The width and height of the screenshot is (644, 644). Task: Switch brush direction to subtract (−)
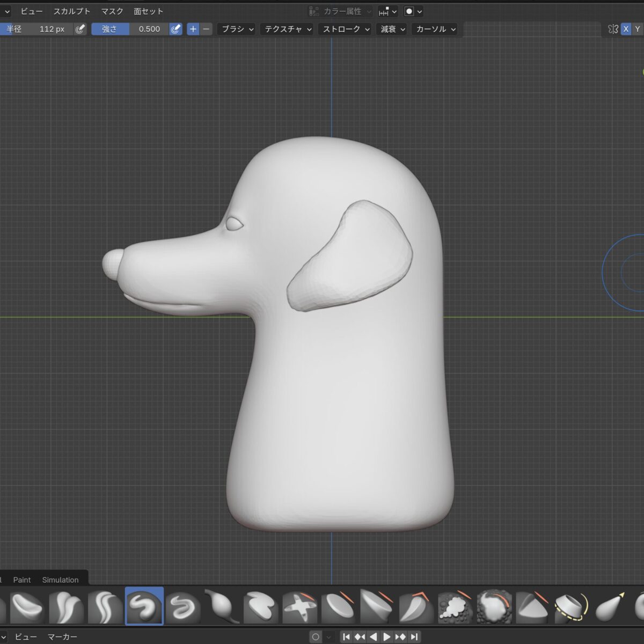207,29
